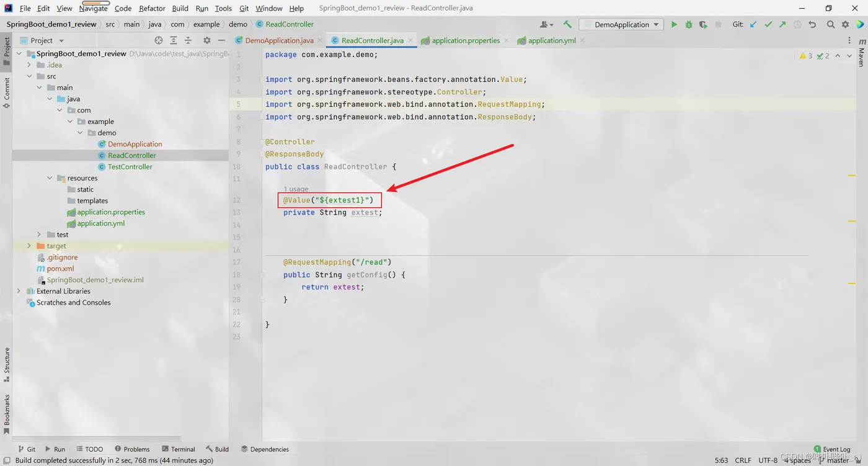Image resolution: width=868 pixels, height=466 pixels.
Task: Select .gitignore in the Project tree
Action: click(x=62, y=258)
